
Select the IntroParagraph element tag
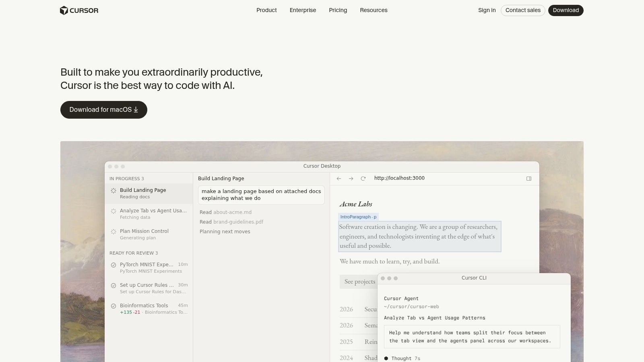tap(358, 217)
